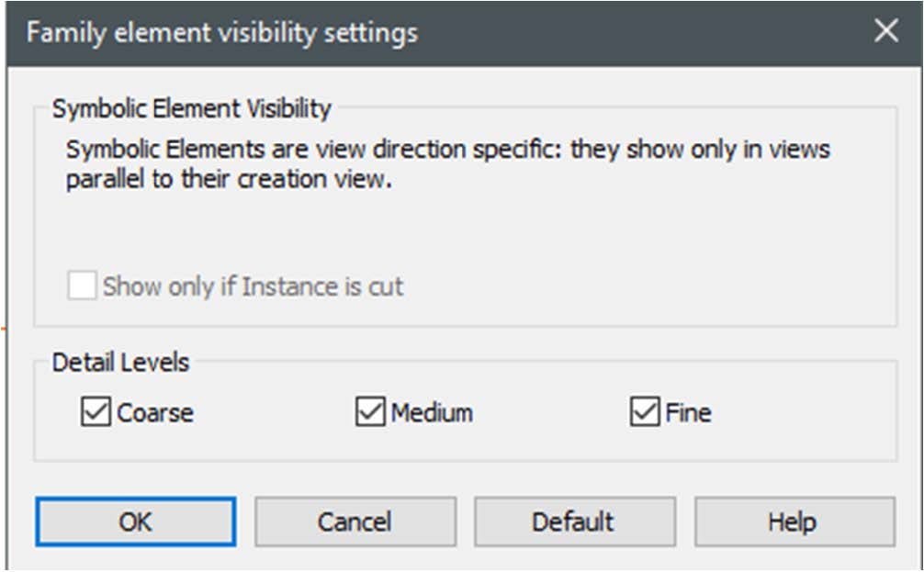
Task: Click the checkmark inside the Coarse box
Action: (x=96, y=411)
